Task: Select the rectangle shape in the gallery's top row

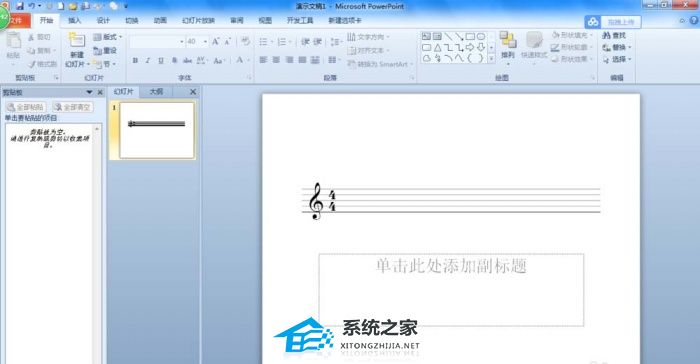Action: 470,36
